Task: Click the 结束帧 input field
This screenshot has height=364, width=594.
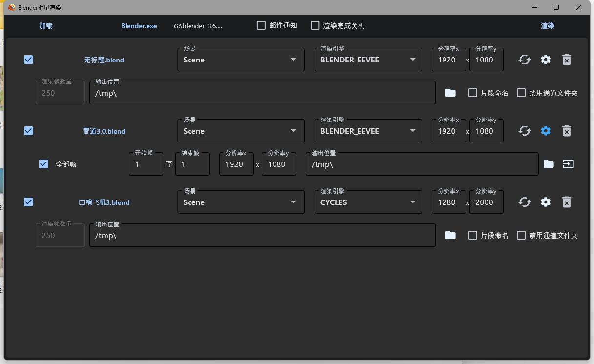Action: pyautogui.click(x=192, y=164)
